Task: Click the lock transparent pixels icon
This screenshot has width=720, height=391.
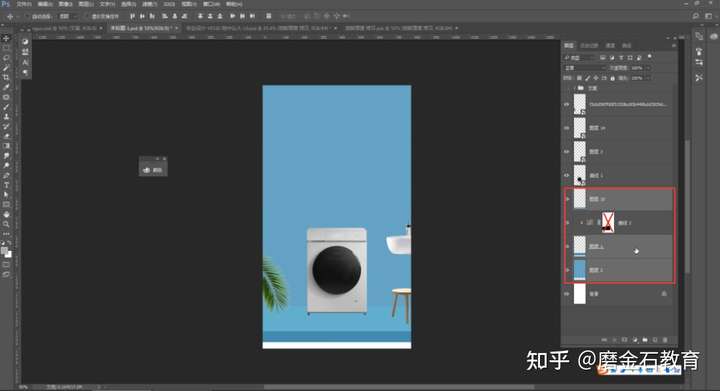Action: coord(579,78)
